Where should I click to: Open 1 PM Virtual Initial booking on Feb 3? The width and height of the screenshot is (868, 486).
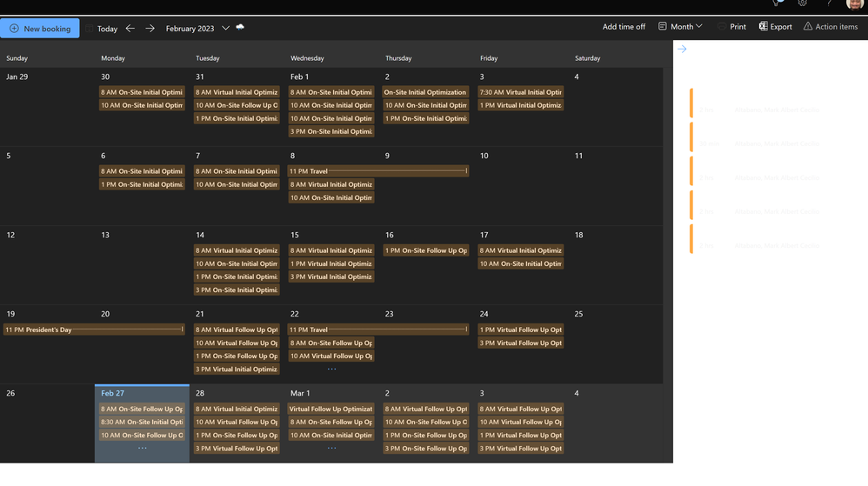click(521, 106)
